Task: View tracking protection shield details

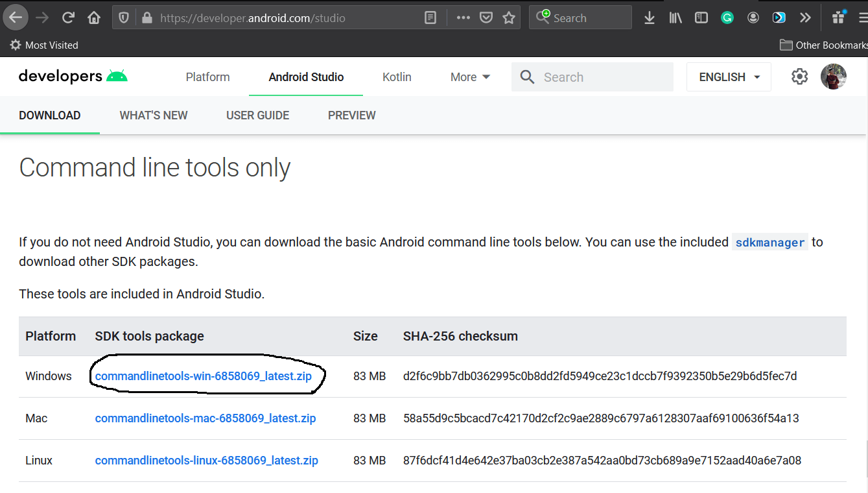Action: [x=123, y=18]
